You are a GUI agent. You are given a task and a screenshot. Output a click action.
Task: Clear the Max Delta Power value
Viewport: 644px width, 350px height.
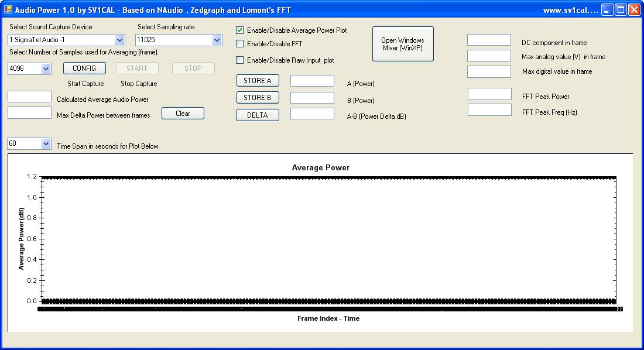coord(183,114)
